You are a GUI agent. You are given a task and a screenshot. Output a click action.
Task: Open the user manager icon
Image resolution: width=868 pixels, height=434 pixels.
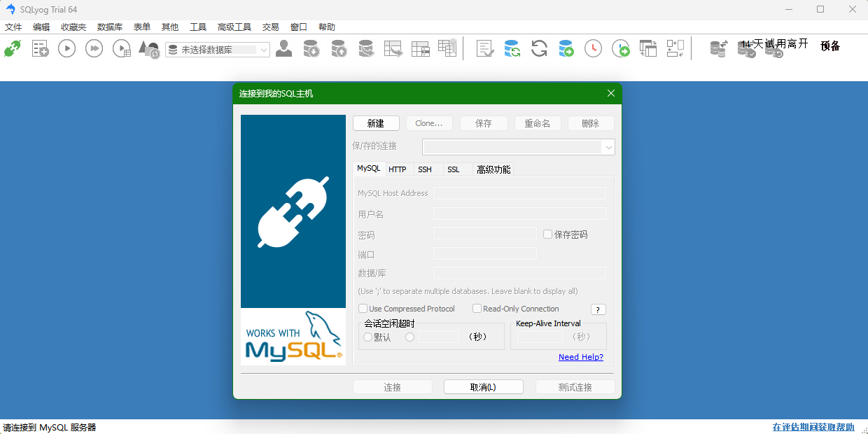point(283,48)
